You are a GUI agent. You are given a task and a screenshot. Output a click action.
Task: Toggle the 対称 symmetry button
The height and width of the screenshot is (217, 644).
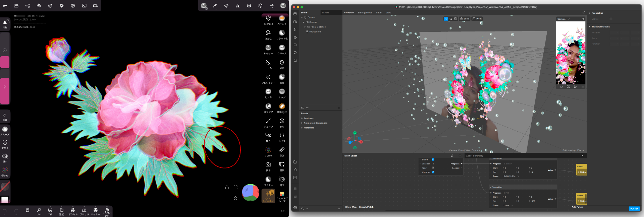point(5,23)
